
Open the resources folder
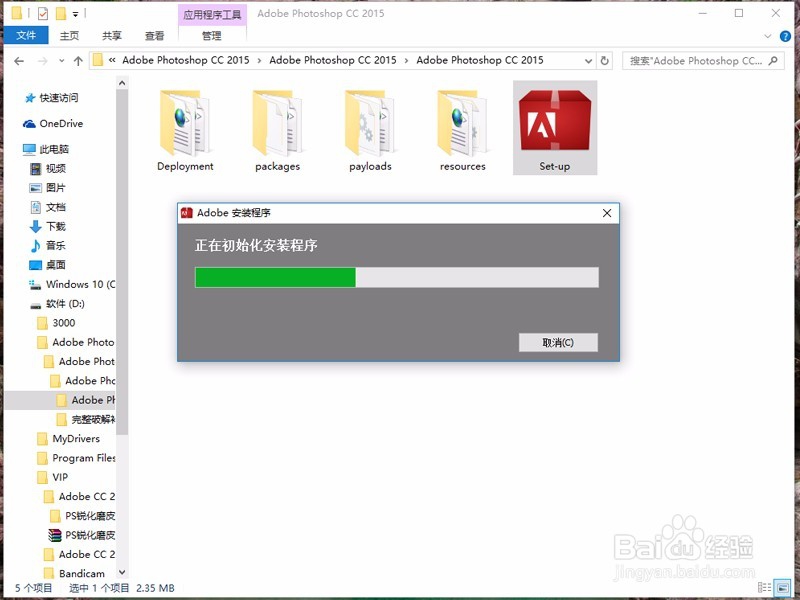pyautogui.click(x=462, y=125)
